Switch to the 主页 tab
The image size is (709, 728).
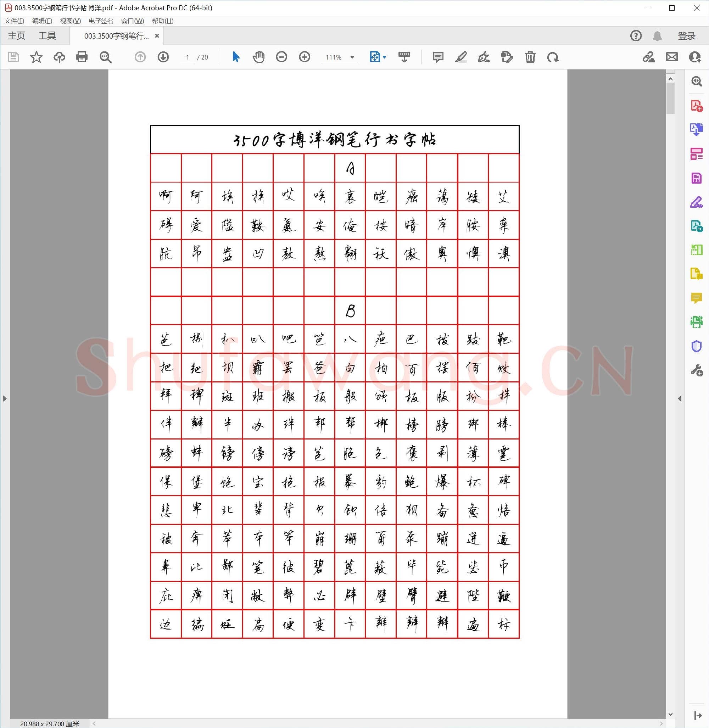pyautogui.click(x=16, y=36)
